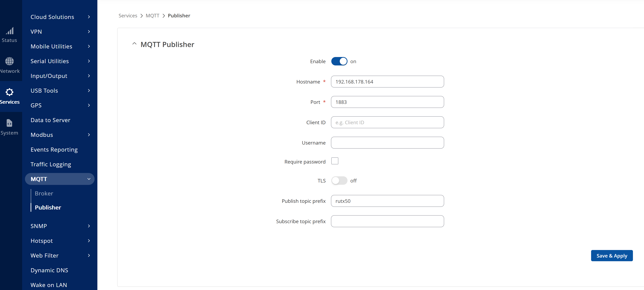Select the Services gear icon
644x290 pixels.
9,92
